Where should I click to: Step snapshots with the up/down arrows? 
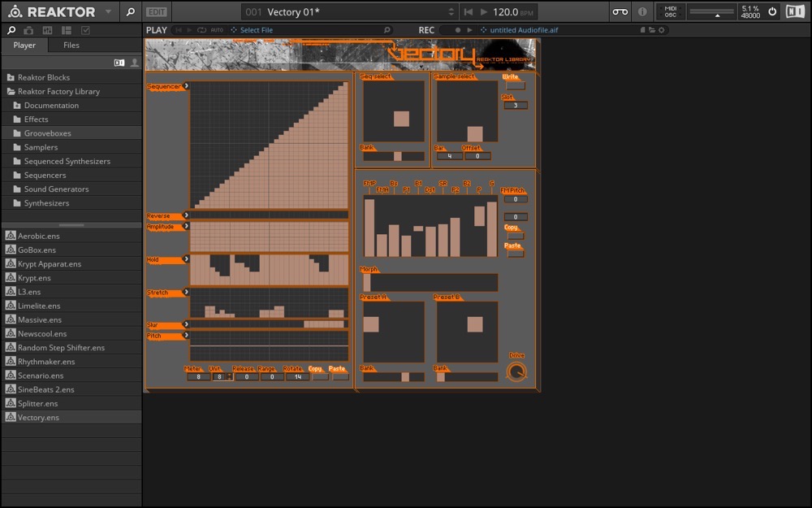[451, 11]
